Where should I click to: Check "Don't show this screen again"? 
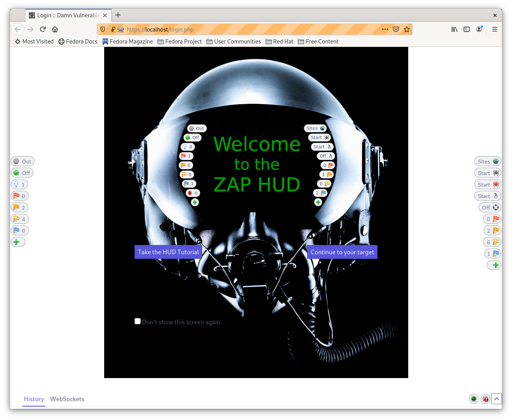138,321
